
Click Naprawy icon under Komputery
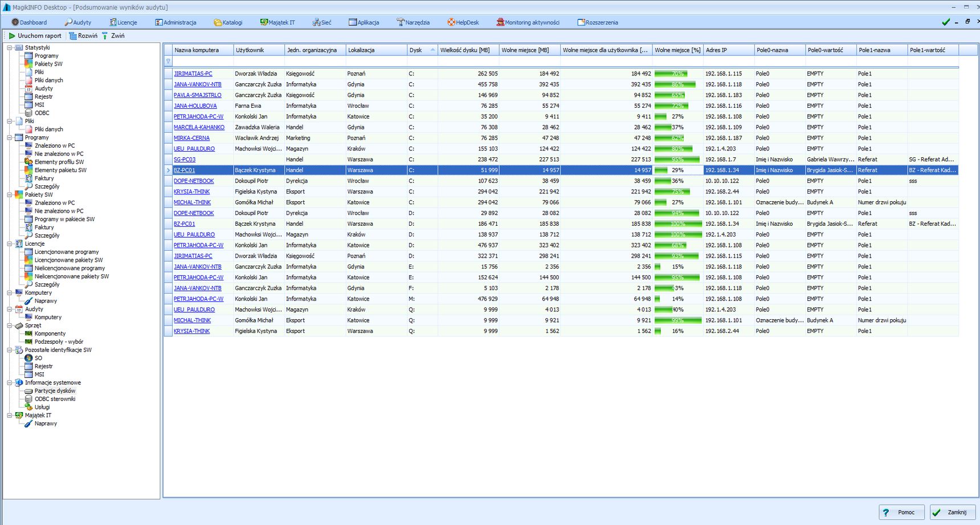pyautogui.click(x=28, y=301)
